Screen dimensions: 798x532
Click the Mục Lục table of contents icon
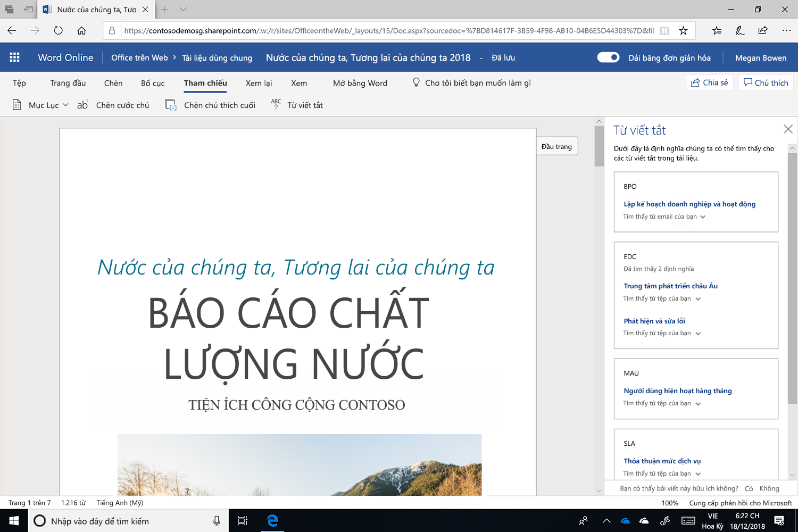click(x=17, y=105)
